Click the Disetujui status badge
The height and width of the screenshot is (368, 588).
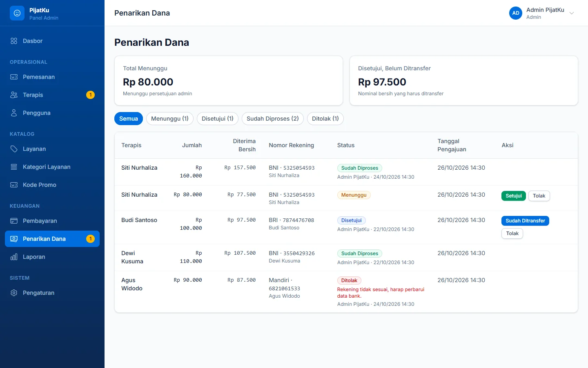click(x=352, y=220)
